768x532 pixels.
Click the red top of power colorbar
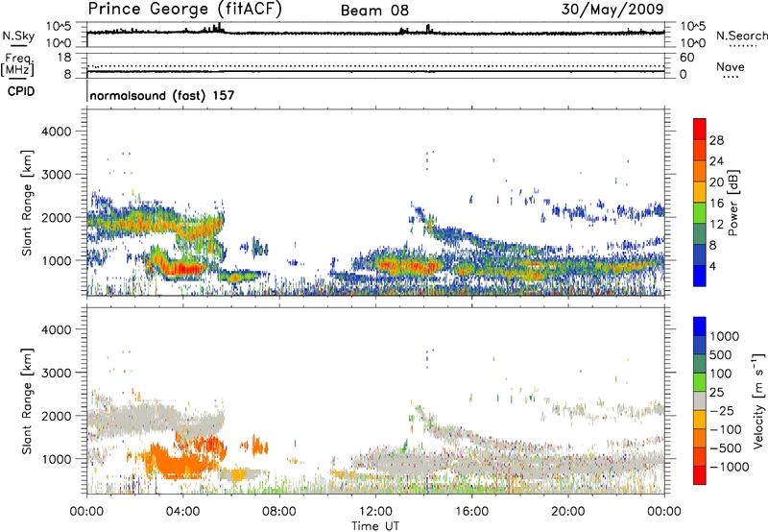700,129
